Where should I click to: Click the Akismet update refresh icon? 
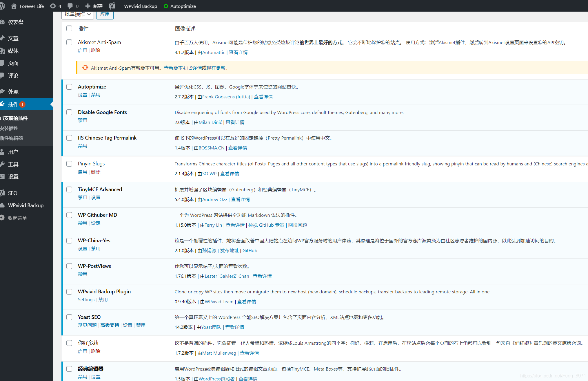(x=85, y=68)
